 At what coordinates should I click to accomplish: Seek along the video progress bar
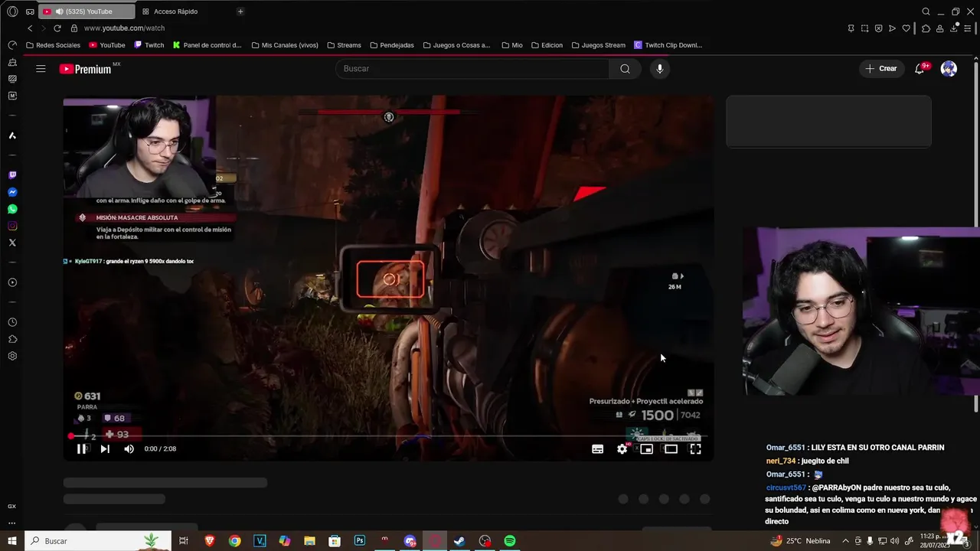tap(388, 436)
